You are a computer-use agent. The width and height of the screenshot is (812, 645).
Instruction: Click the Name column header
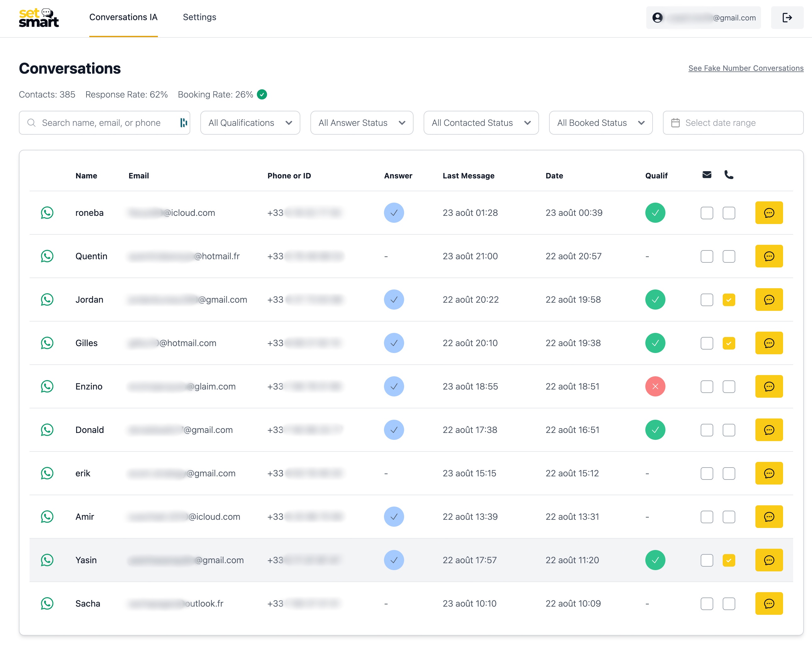86,176
